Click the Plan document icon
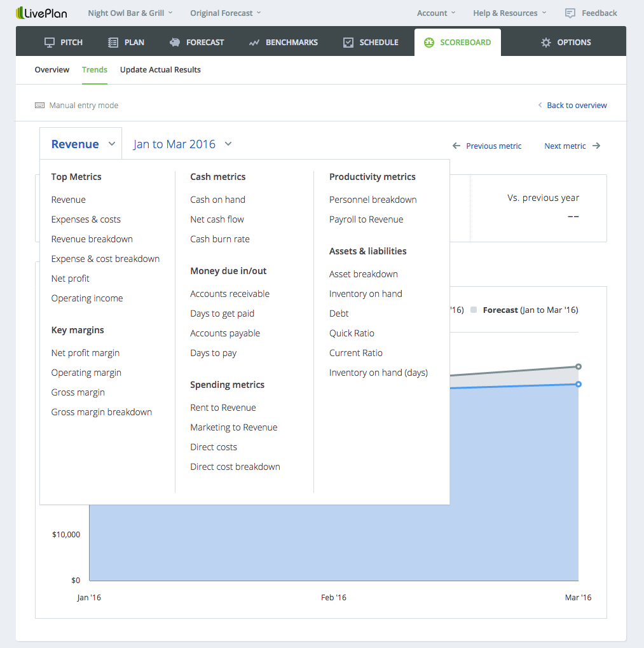The image size is (644, 648). tap(113, 43)
